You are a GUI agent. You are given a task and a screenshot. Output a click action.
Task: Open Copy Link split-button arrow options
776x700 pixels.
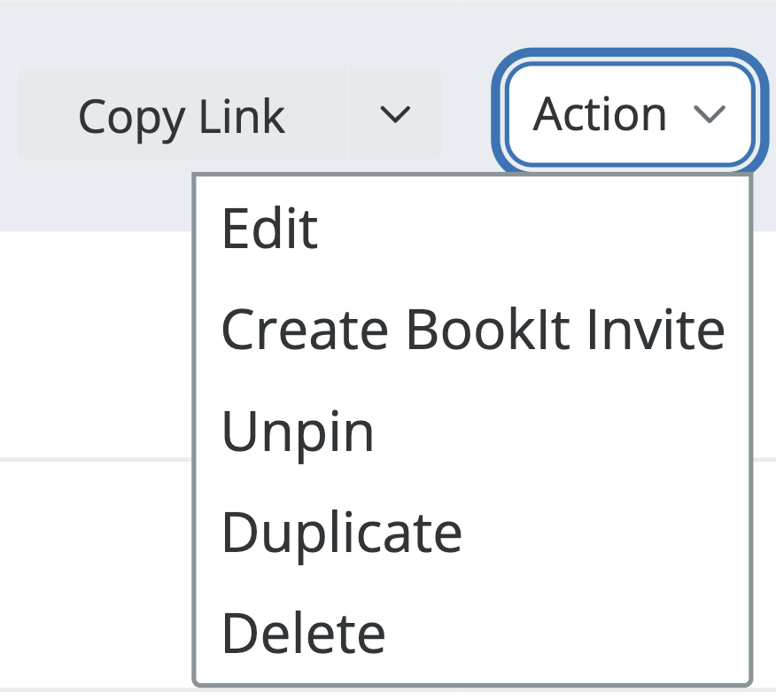[x=395, y=115]
